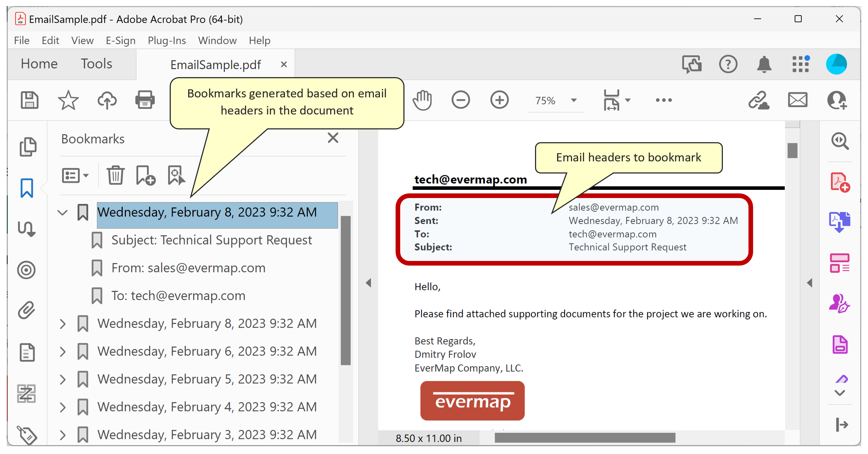Screen dimensions: 868x454
Task: Open the Page Thumbnails panel
Action: click(x=27, y=146)
